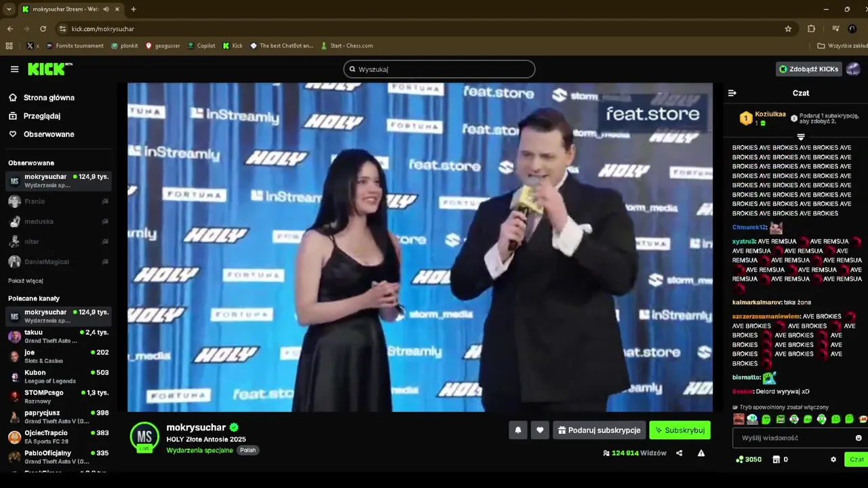Click the verified badge next to mokrysuchar

234,428
